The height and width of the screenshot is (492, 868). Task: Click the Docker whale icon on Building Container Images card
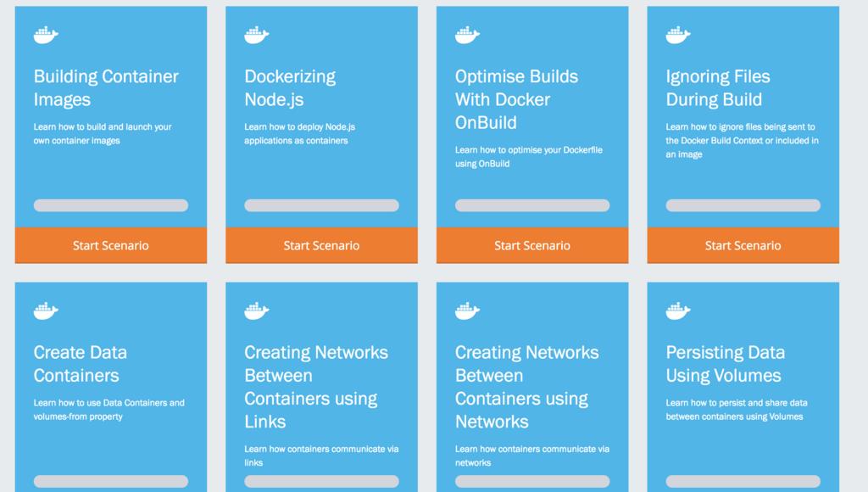coord(46,35)
